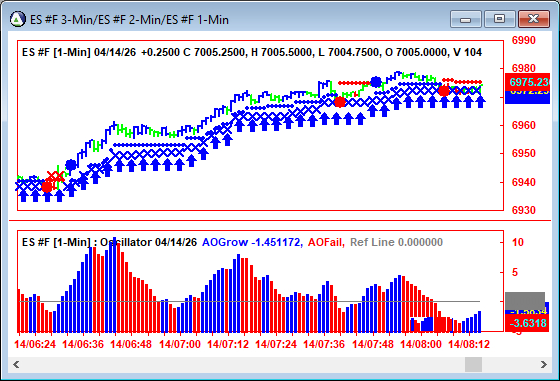This screenshot has height=381, width=560.
Task: Click the 14/07:00 time axis label
Action: [180, 344]
